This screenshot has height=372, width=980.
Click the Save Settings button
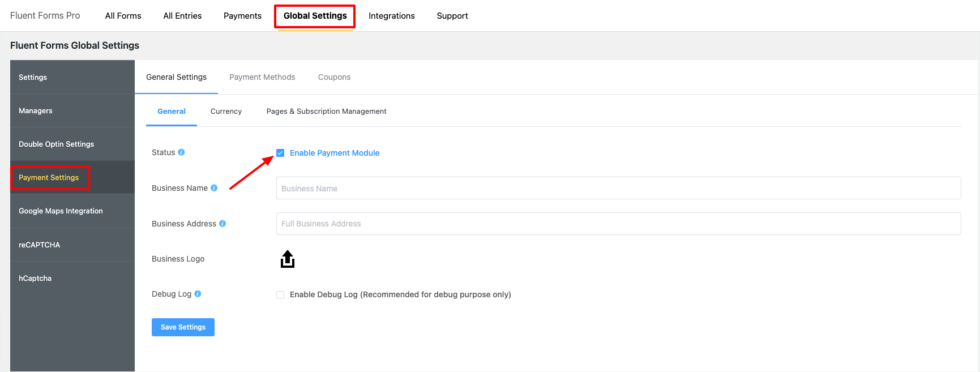click(x=183, y=327)
